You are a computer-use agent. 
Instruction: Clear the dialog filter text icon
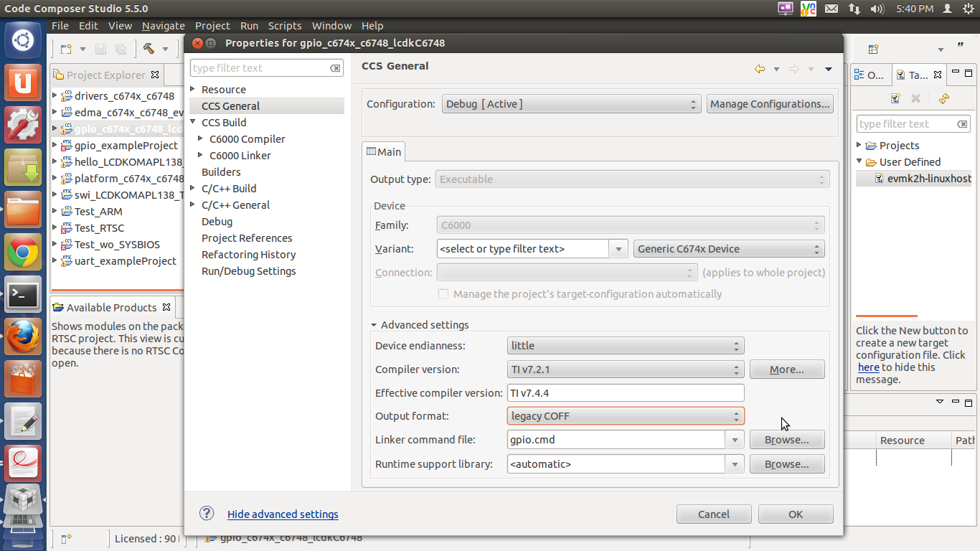[335, 68]
